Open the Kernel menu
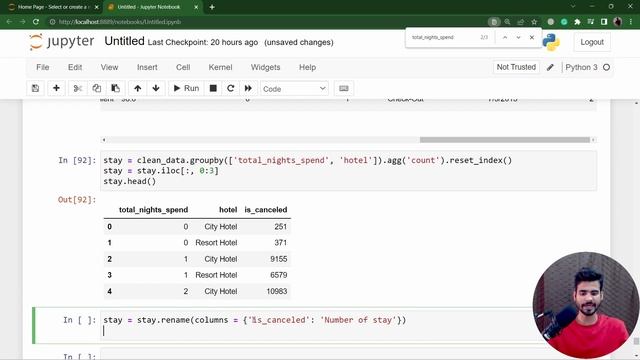Image resolution: width=640 pixels, height=360 pixels. click(x=220, y=67)
